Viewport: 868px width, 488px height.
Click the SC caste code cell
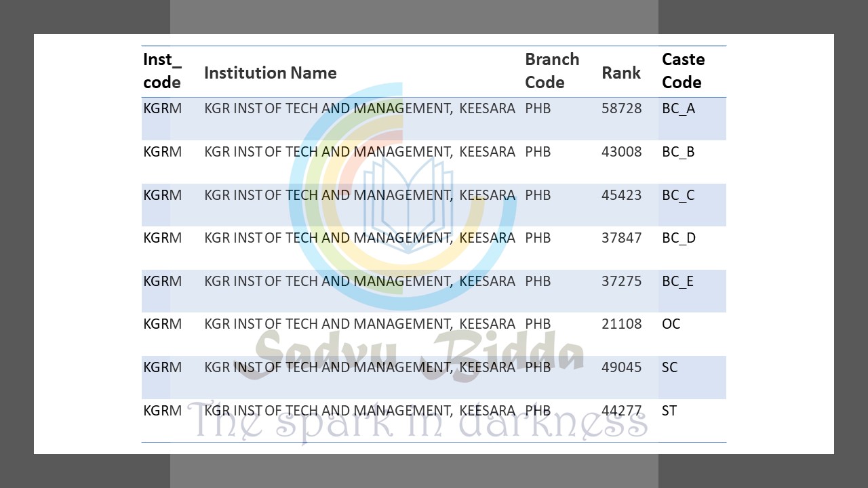[x=669, y=367]
